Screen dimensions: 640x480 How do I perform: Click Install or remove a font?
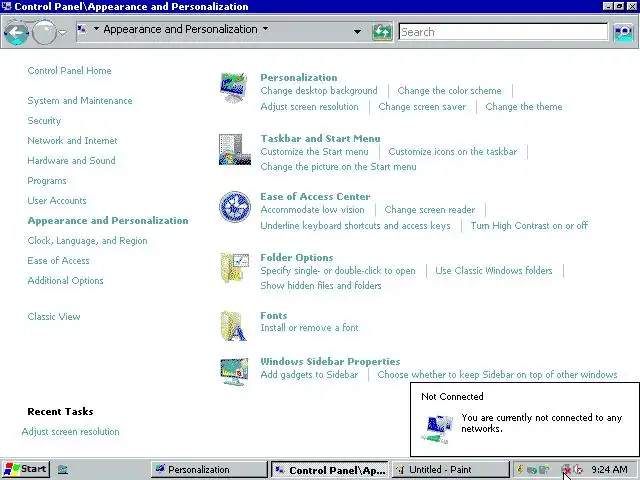click(309, 328)
